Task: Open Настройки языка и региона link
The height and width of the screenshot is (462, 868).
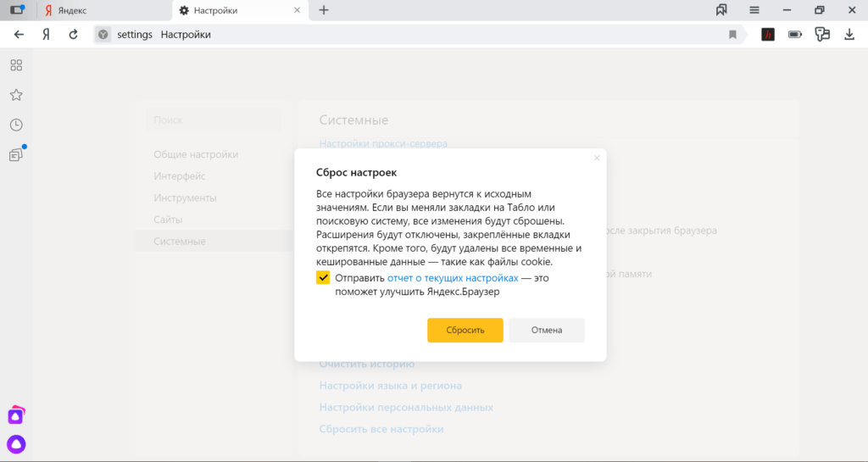Action: coord(390,386)
